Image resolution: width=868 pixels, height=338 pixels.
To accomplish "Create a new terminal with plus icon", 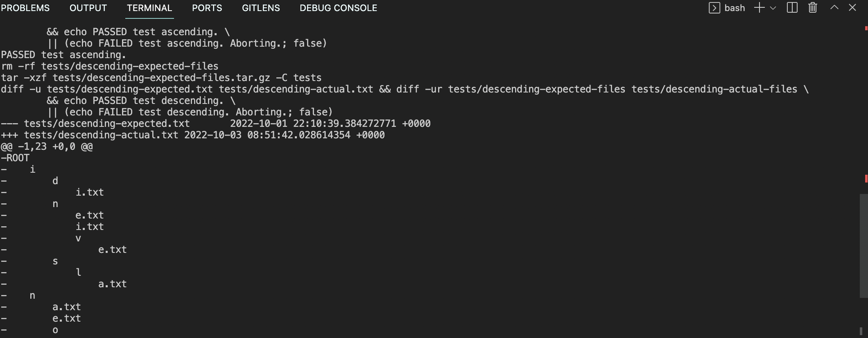I will [x=759, y=8].
